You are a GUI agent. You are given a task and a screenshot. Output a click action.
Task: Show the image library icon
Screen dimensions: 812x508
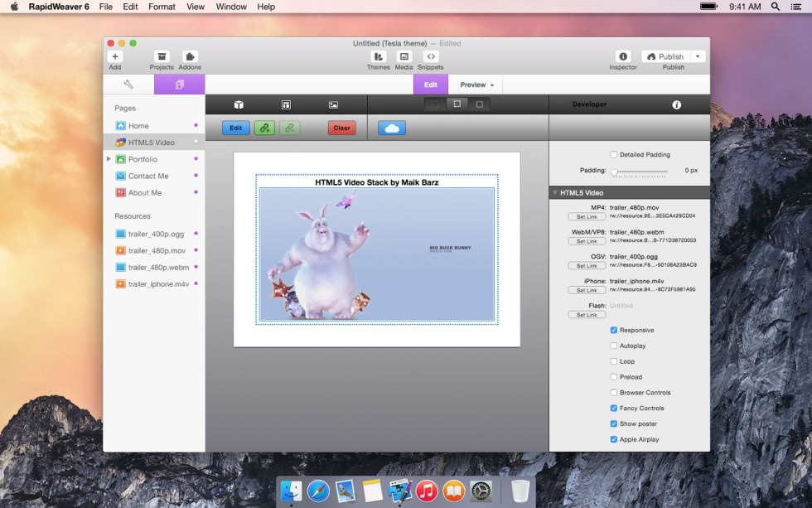333,104
